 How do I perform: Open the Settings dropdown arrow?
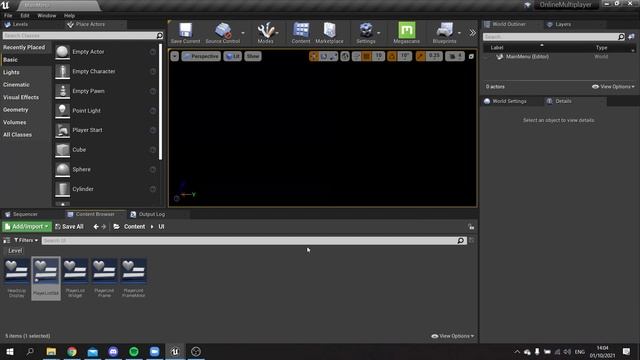(379, 33)
